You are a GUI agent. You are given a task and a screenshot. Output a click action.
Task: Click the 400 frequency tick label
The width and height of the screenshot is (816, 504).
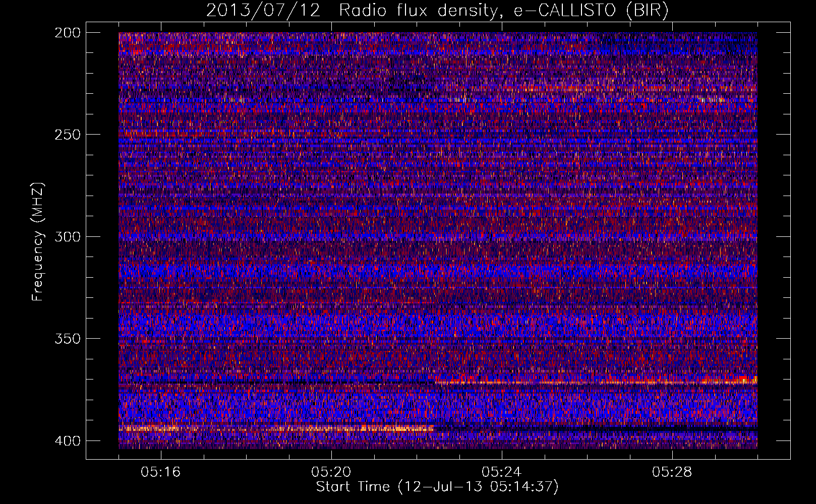(x=67, y=441)
